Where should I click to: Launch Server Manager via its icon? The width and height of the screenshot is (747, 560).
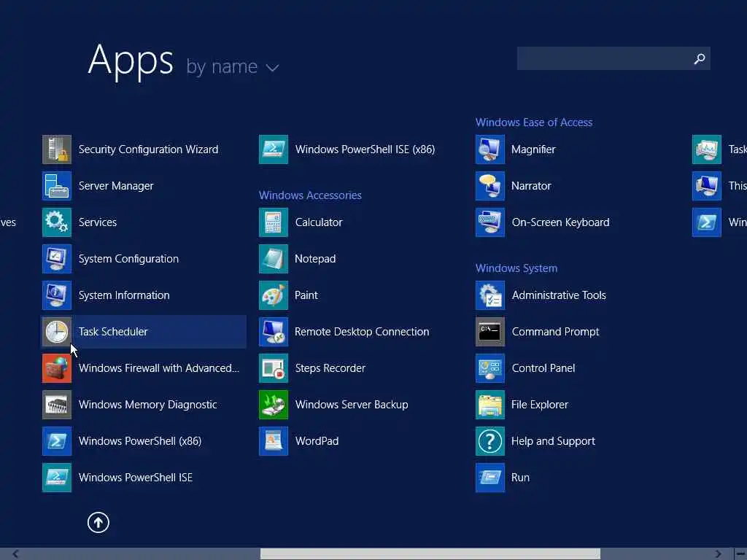pyautogui.click(x=57, y=186)
